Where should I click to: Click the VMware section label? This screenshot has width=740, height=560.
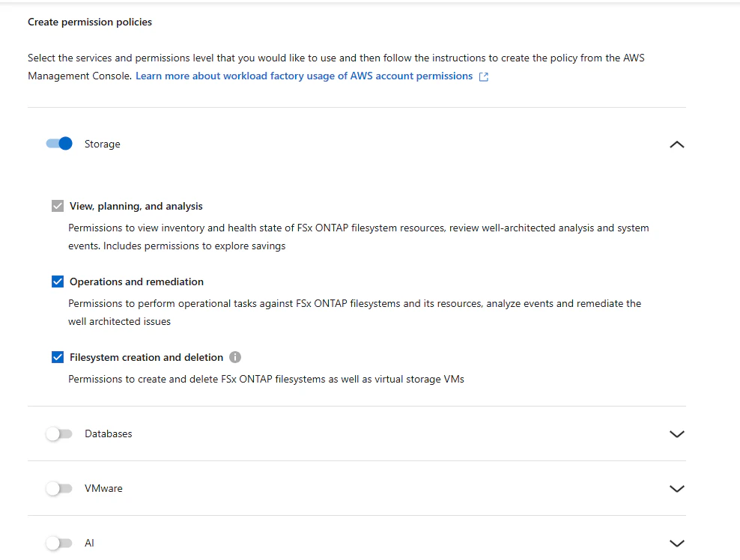[x=103, y=488]
